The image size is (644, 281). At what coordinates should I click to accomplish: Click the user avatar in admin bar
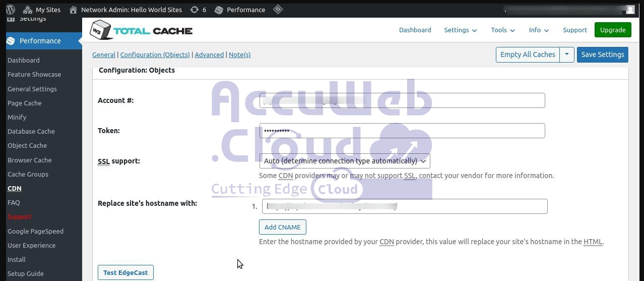click(x=630, y=10)
